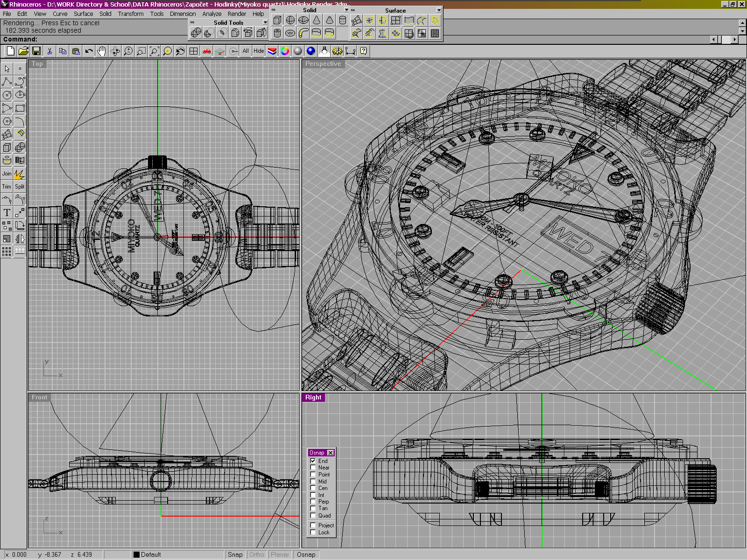Open the Edit layers icon
Image resolution: width=747 pixels, height=560 pixels.
tap(272, 51)
